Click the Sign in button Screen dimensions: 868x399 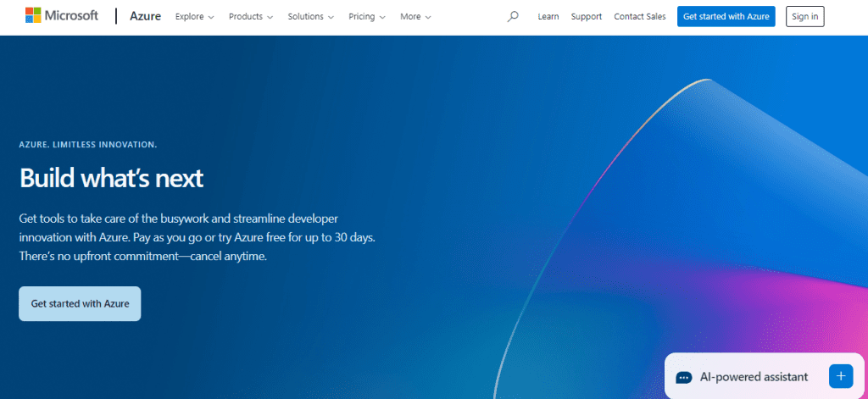coord(805,17)
